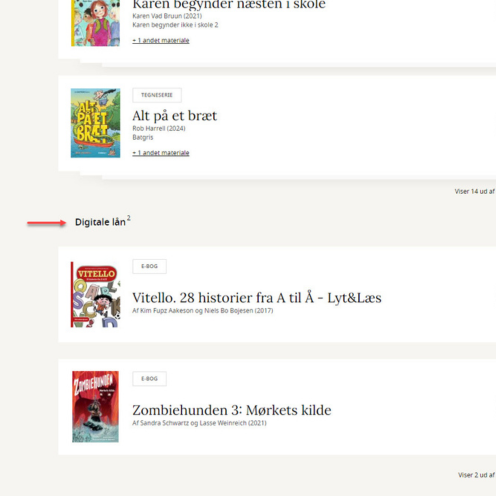This screenshot has height=496, width=496.
Task: Click the 'Viser 2 ud af' counter text
Action: click(x=477, y=475)
